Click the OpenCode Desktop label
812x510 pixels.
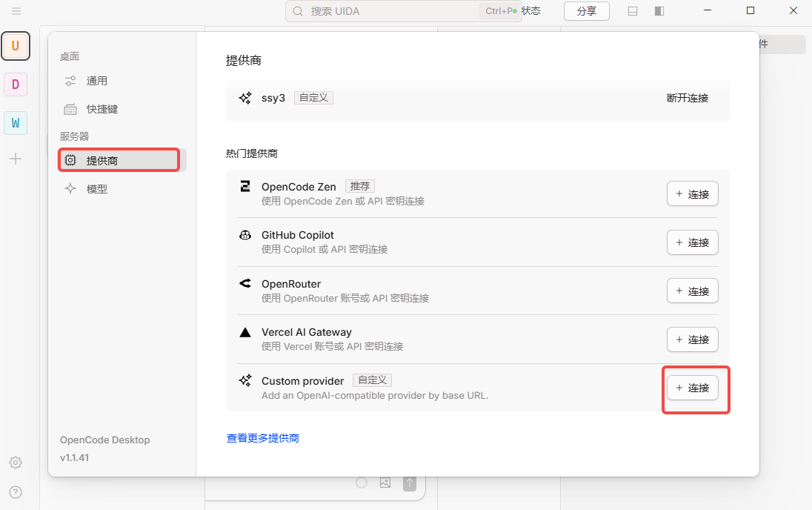(105, 440)
